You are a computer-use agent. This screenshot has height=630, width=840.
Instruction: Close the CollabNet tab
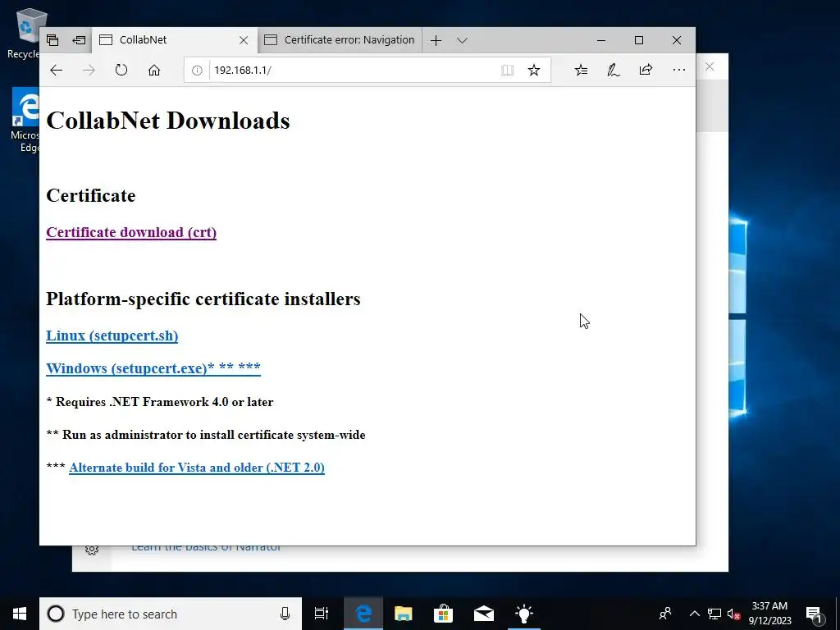pyautogui.click(x=243, y=40)
